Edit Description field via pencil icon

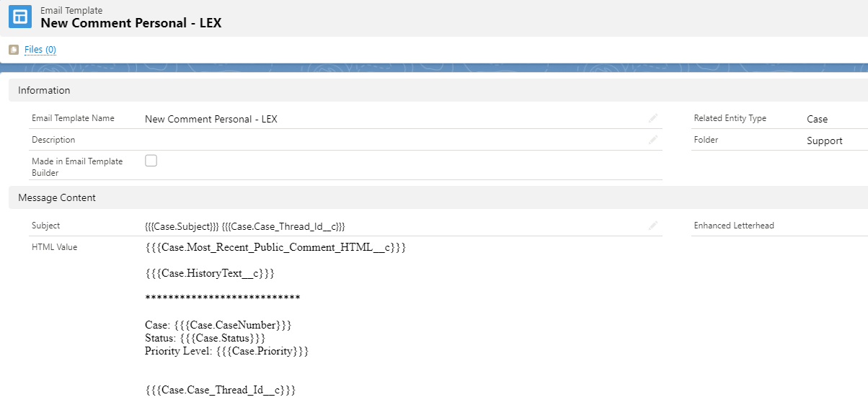pyautogui.click(x=653, y=140)
